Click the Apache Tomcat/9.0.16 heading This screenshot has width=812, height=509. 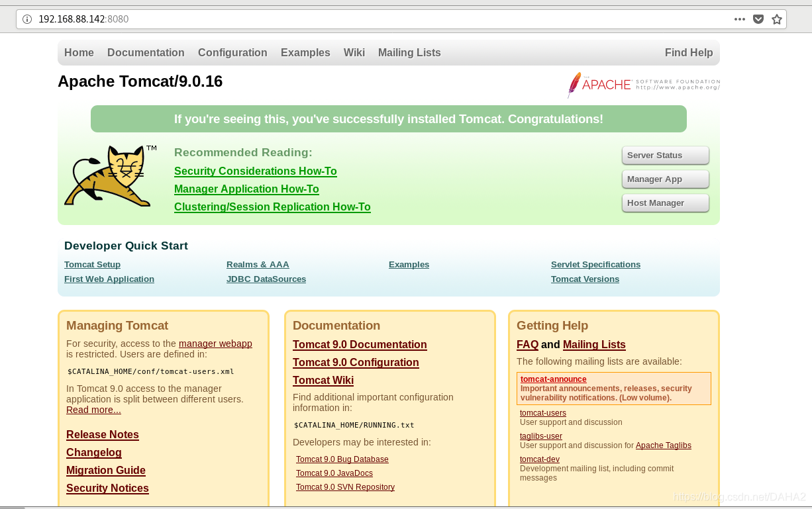click(140, 81)
